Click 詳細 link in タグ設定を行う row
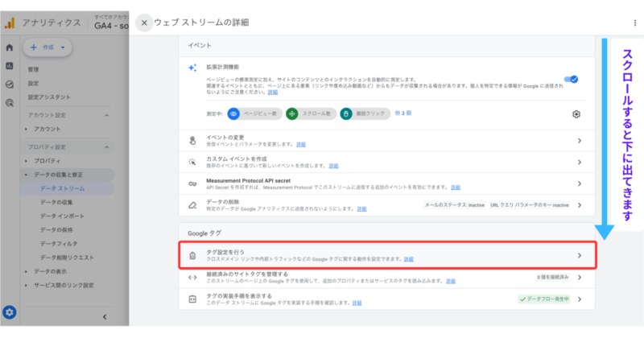This screenshot has width=644, height=338. 409,260
